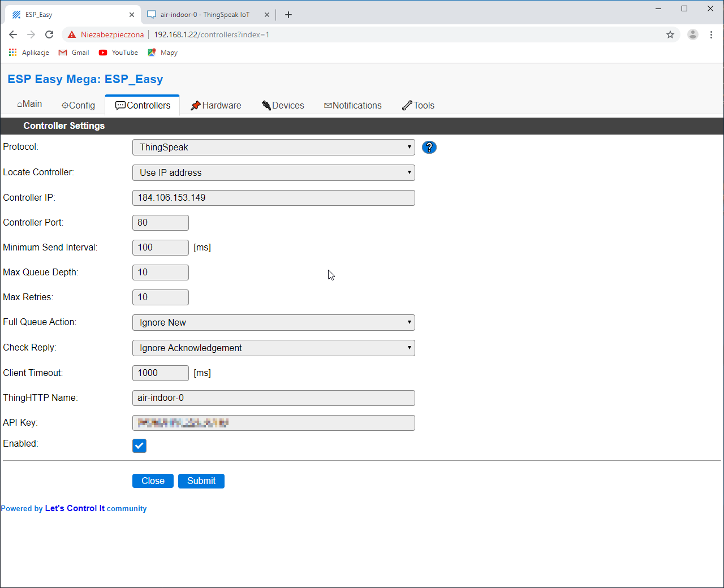The width and height of the screenshot is (724, 588).
Task: Switch to the Notifications tab
Action: click(353, 106)
